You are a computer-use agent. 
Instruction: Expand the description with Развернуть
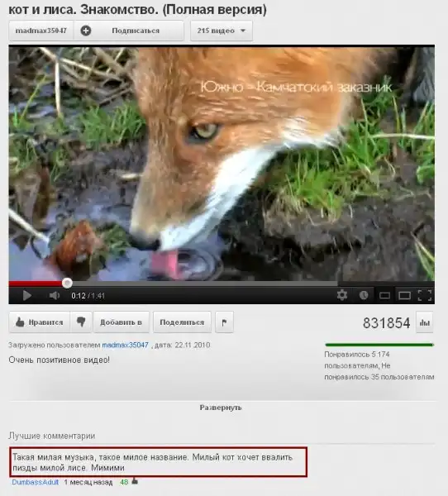[221, 408]
